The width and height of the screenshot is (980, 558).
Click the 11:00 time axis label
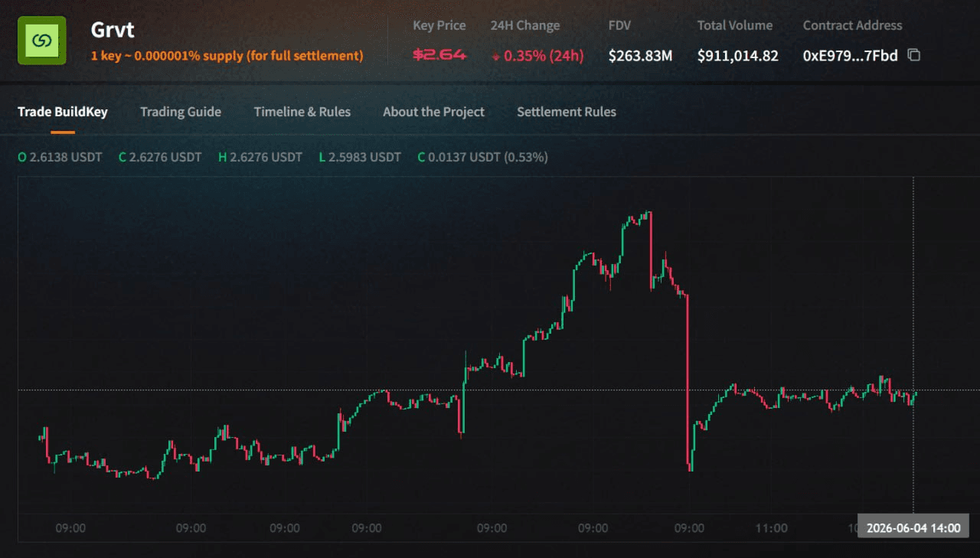coord(771,528)
